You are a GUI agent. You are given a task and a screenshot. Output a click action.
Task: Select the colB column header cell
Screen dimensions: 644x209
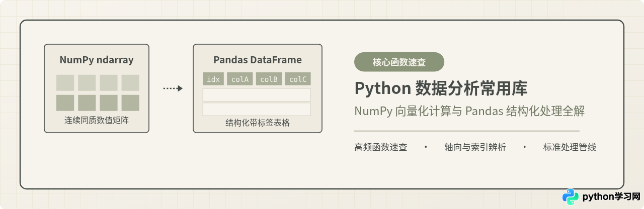[x=269, y=79]
